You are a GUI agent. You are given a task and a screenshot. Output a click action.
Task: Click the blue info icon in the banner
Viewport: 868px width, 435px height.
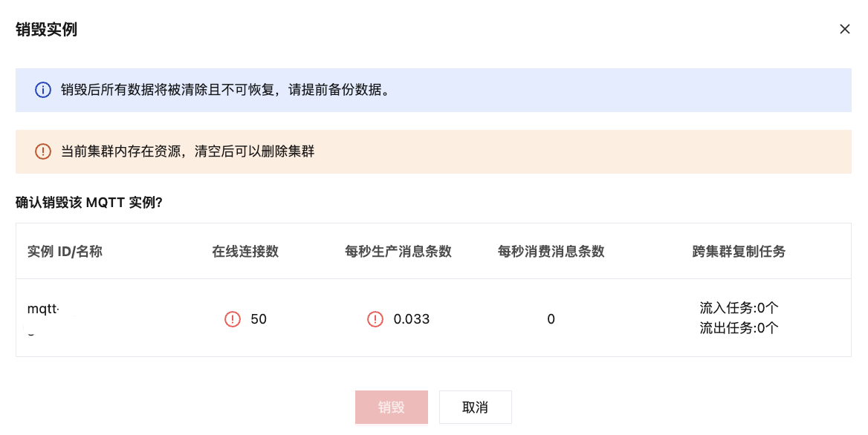[x=43, y=91]
